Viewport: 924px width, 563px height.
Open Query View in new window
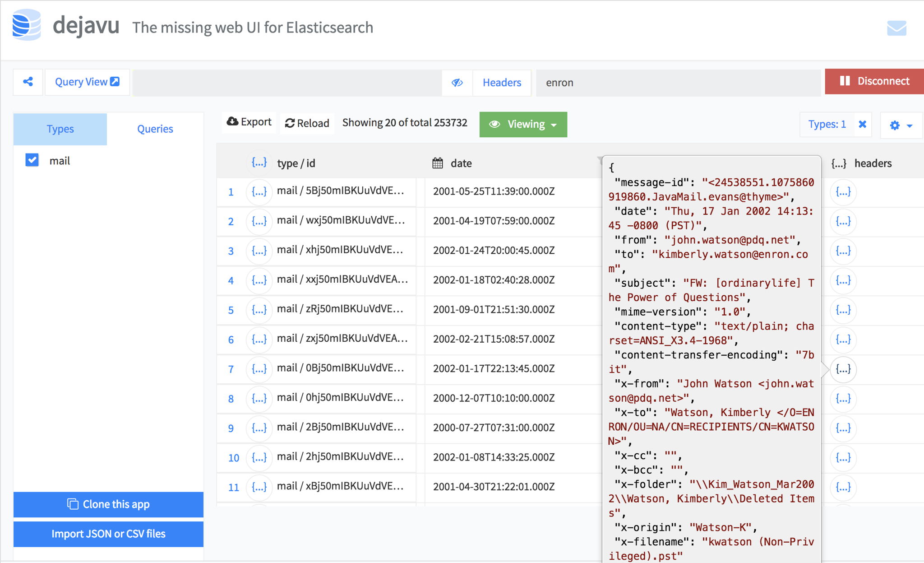pyautogui.click(x=87, y=82)
